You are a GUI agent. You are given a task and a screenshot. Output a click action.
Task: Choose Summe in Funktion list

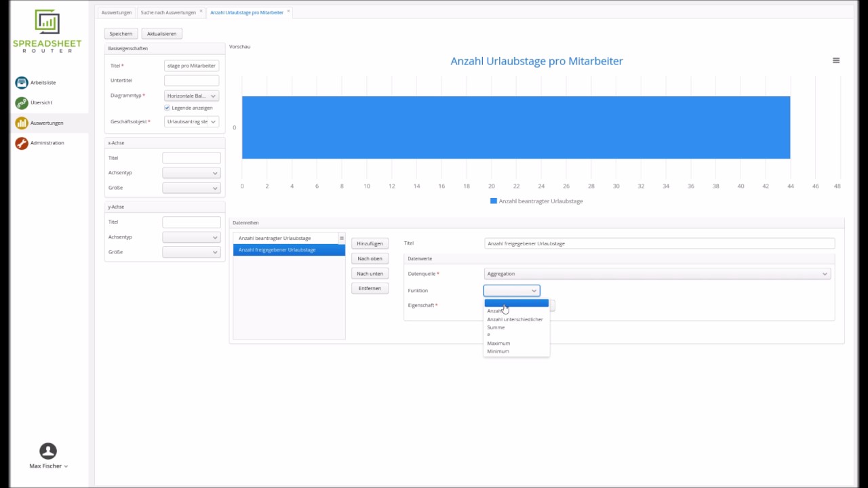(516, 327)
